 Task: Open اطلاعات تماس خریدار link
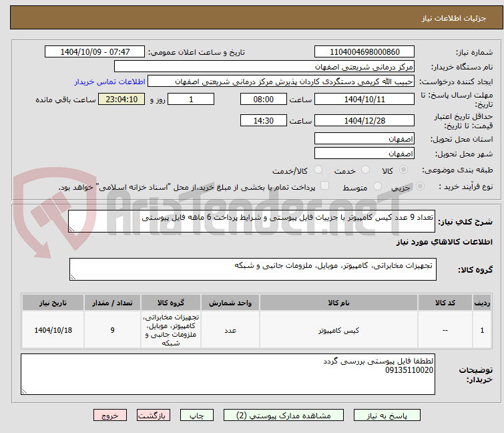pyautogui.click(x=110, y=82)
